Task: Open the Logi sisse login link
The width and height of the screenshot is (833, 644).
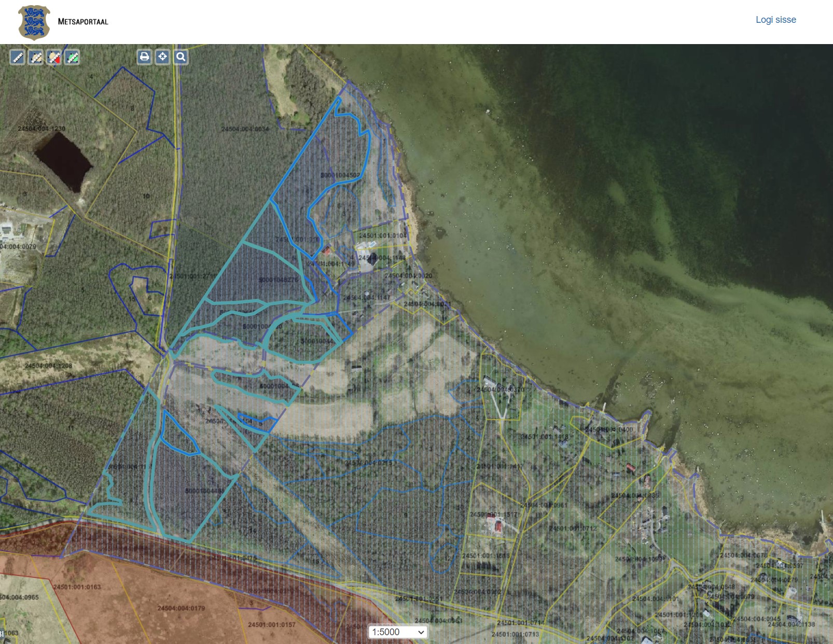Action: click(x=775, y=20)
